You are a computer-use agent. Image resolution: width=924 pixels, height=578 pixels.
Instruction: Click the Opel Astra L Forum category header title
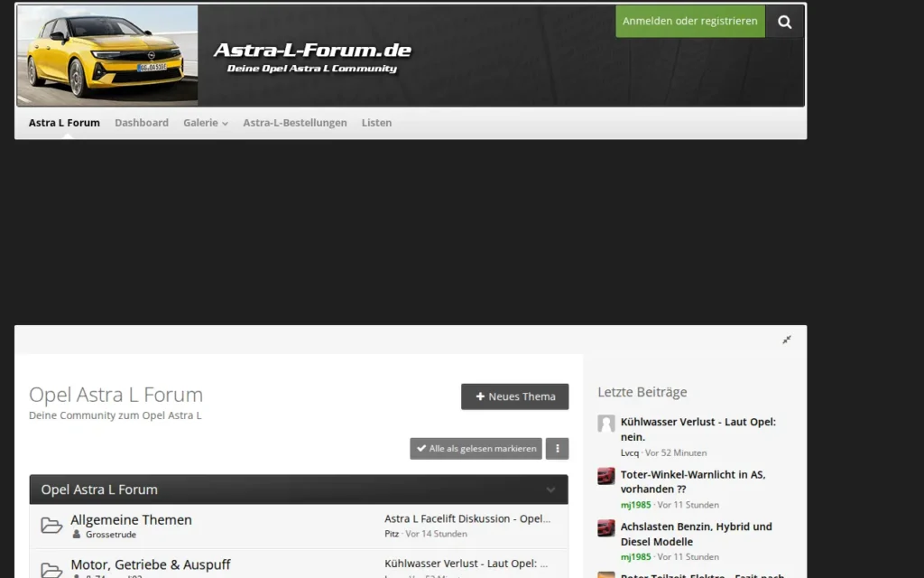click(x=99, y=489)
